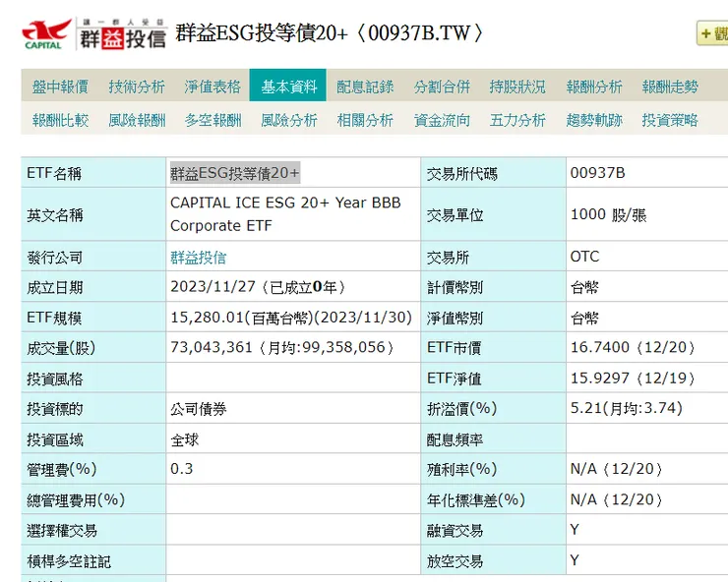Screen dimensions: 728x582
Task: Click the premium/discount value 5.21
Action: [586, 408]
